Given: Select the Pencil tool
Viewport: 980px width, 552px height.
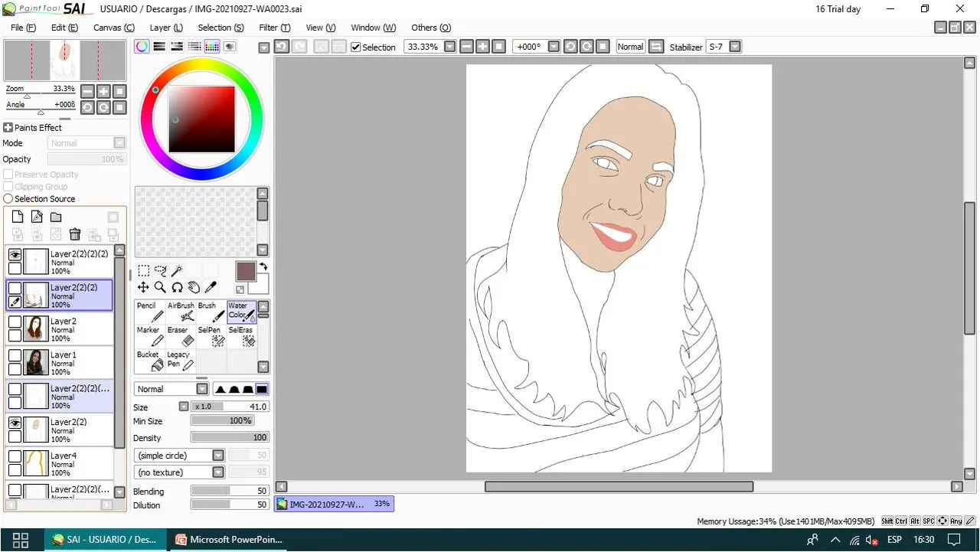Looking at the screenshot, I should pyautogui.click(x=150, y=312).
